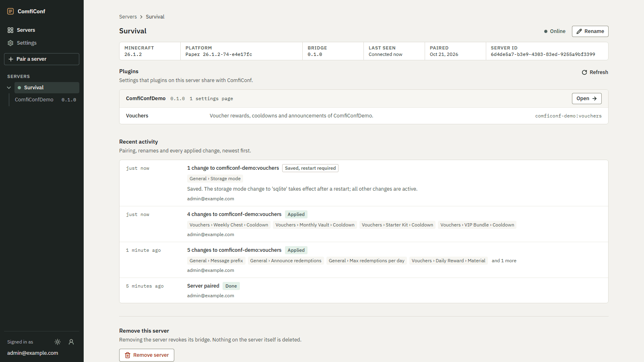Click '1 change to comficonf-demo:vouchers' heading
This screenshot has height=362, width=644.
tap(233, 168)
